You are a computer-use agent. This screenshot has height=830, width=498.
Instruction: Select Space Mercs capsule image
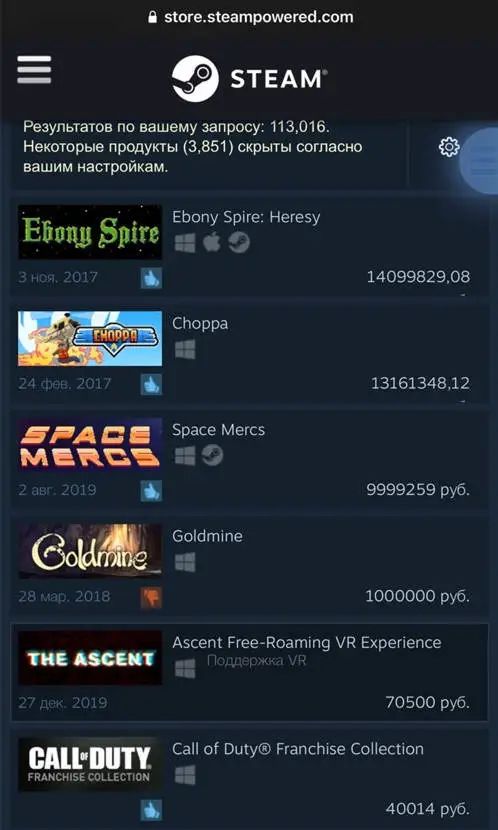90,445
